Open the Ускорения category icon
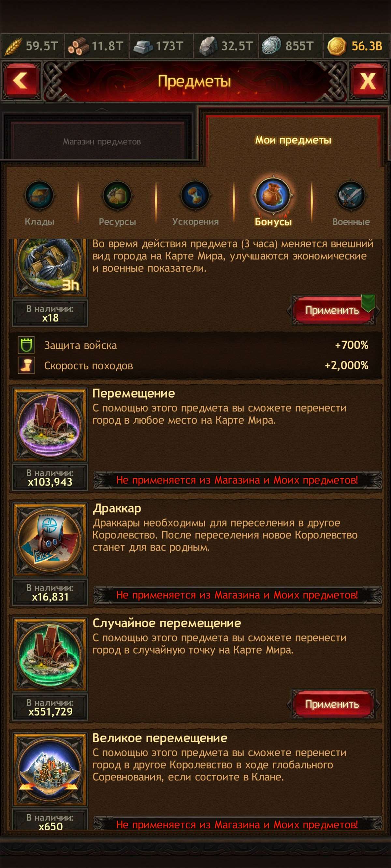391x868 pixels. pyautogui.click(x=195, y=196)
